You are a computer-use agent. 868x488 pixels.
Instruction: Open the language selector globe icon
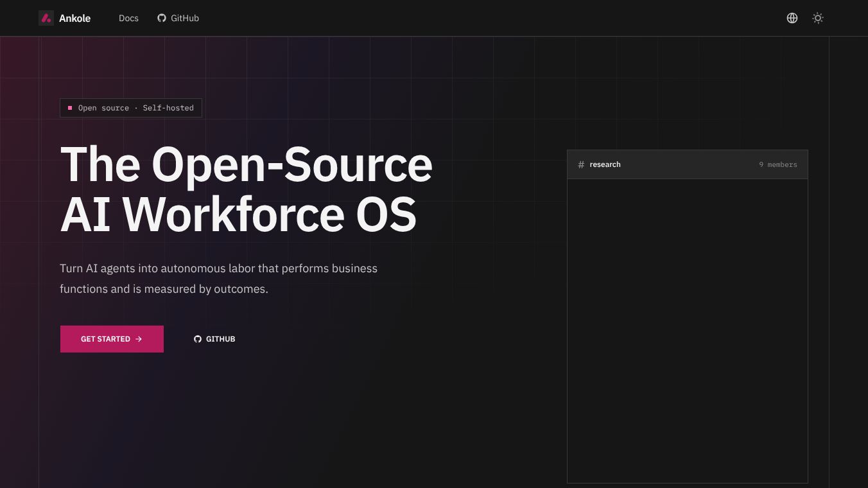tap(792, 18)
